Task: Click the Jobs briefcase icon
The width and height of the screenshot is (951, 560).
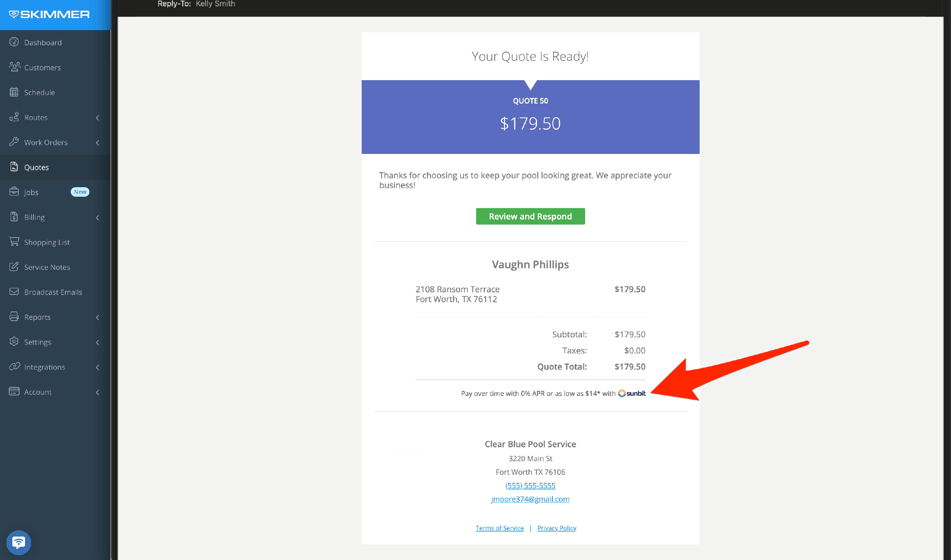Action: (14, 192)
